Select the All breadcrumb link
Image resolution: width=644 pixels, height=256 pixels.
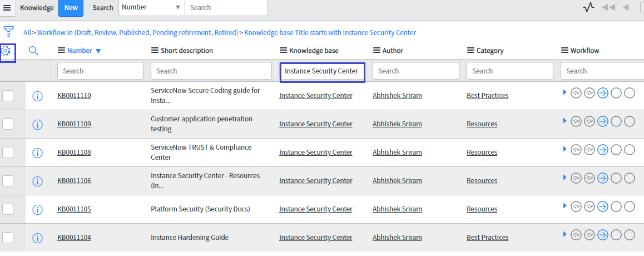27,32
